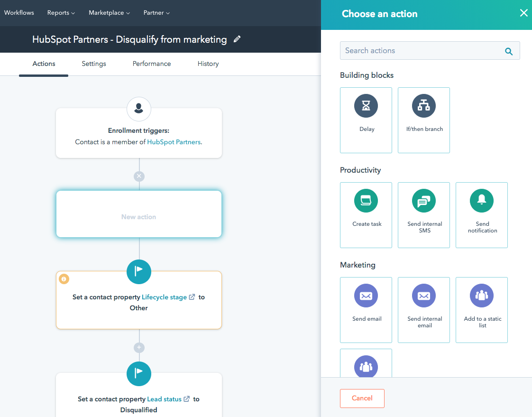Click the enrollment trigger contact icon
The height and width of the screenshot is (417, 532).
click(x=139, y=109)
